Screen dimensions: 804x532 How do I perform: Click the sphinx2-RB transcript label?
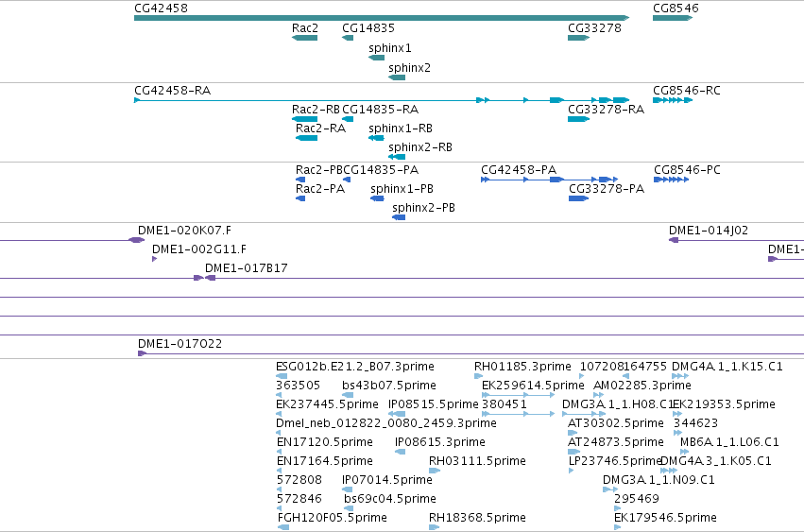click(x=419, y=147)
